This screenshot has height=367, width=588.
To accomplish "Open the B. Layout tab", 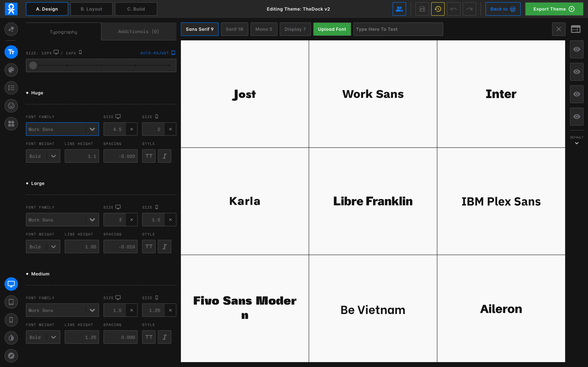I will 91,9.
